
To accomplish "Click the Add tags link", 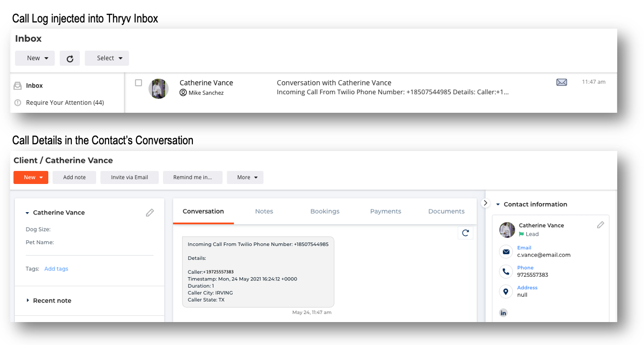I will pos(56,269).
